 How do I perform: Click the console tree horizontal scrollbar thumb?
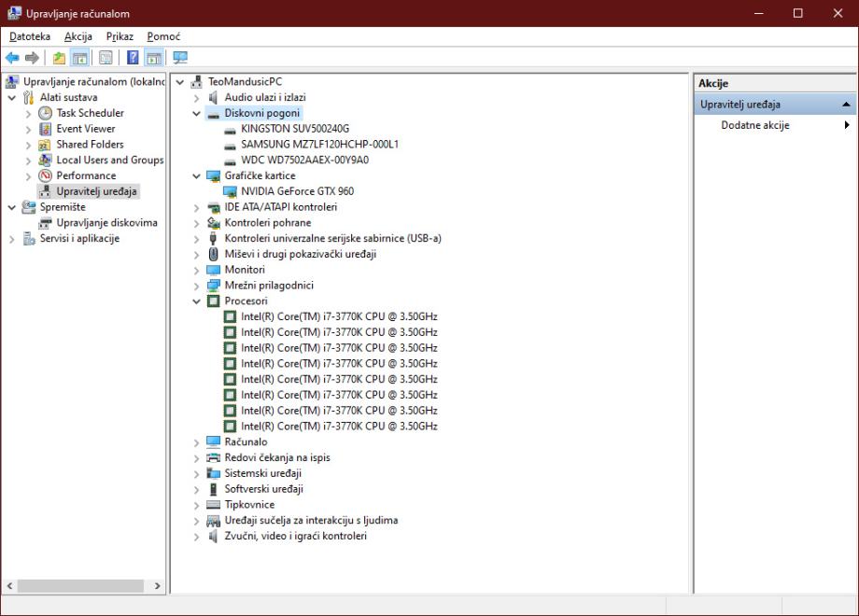pos(80,586)
